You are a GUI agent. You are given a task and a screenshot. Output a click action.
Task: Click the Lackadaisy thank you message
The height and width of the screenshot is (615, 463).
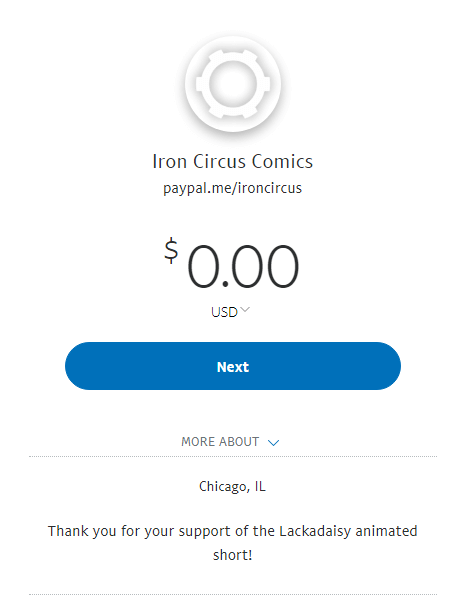pyautogui.click(x=232, y=543)
